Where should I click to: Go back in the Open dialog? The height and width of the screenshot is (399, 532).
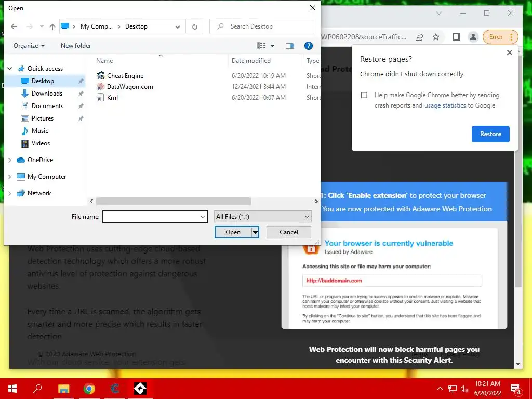[x=14, y=26]
